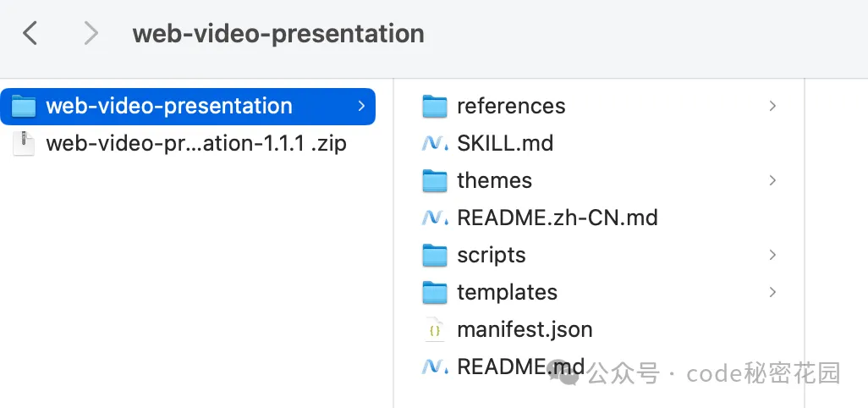Select web-video-pr...ation-1.1.1 .zip file name
Image resolution: width=868 pixels, height=408 pixels.
(196, 144)
